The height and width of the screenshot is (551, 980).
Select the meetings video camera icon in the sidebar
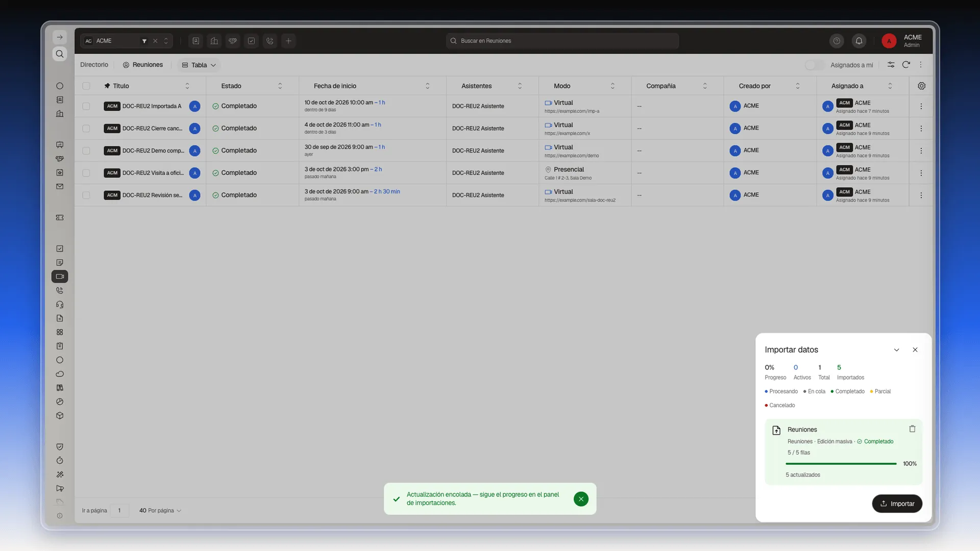click(60, 277)
